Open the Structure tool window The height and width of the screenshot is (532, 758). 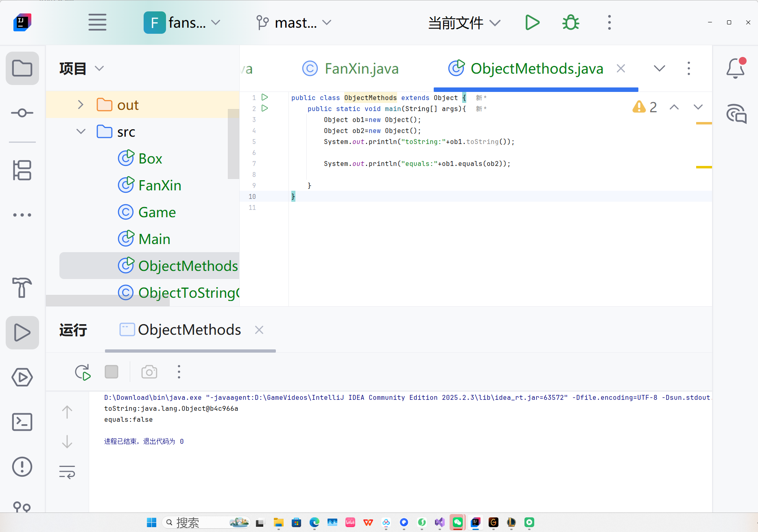(22, 170)
